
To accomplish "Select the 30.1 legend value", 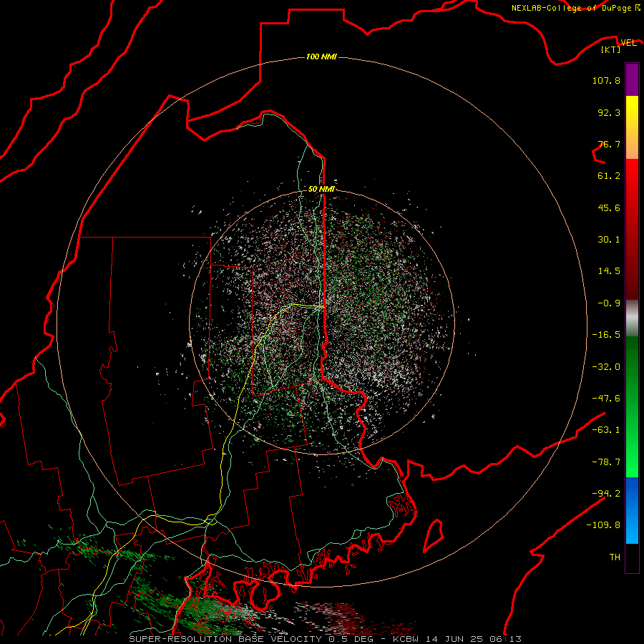I will point(609,240).
